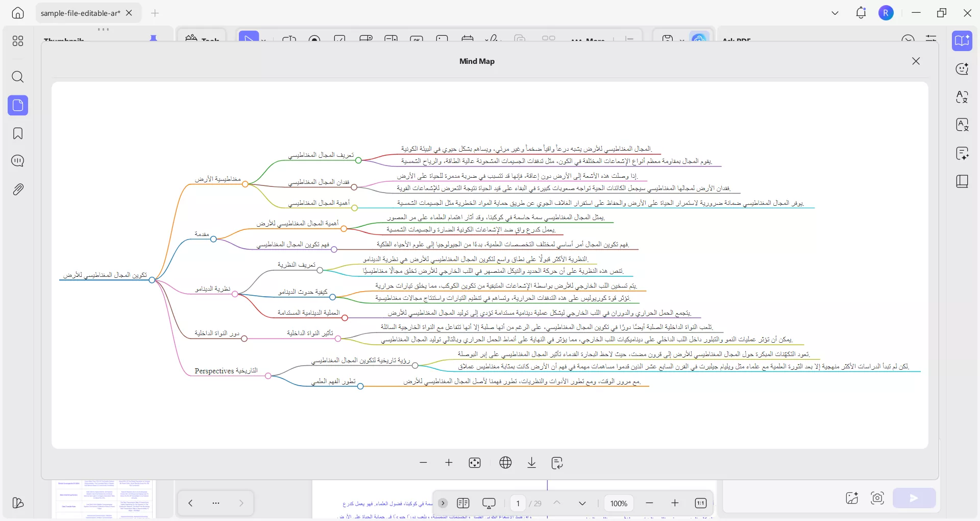Zoom in the mind map with the plus icon
Viewport: 980px width, 521px height.
coord(449,463)
